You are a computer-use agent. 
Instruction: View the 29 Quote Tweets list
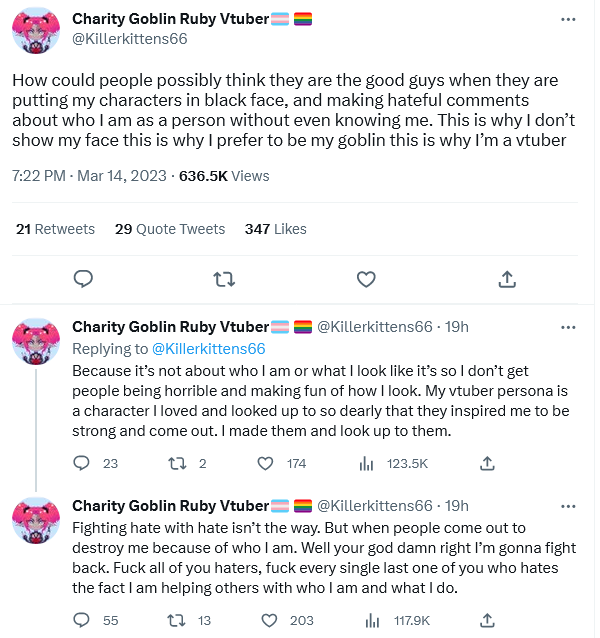(x=170, y=229)
